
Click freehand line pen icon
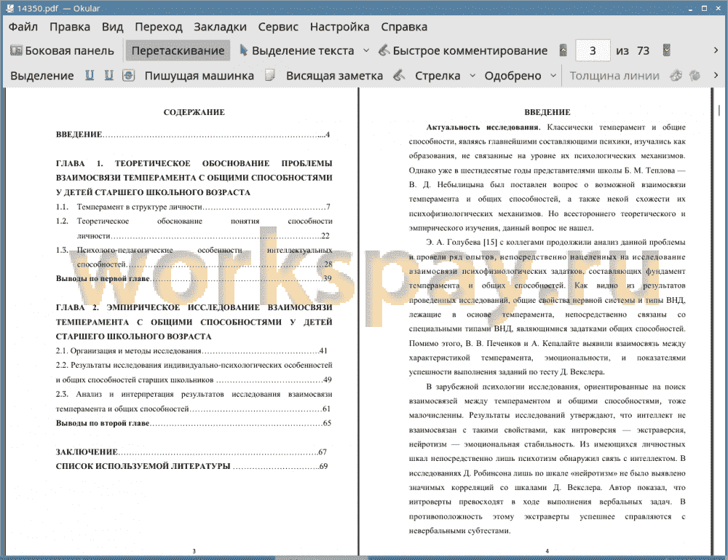tap(399, 75)
